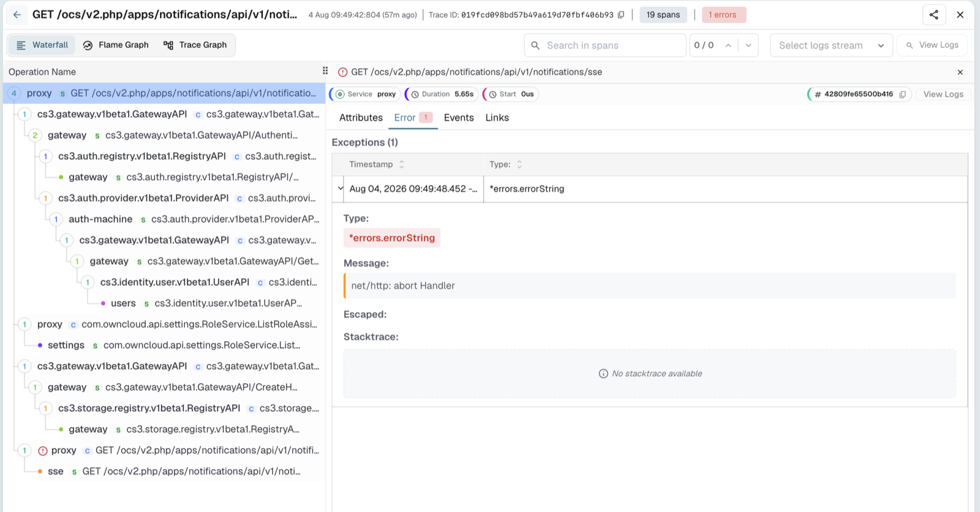Collapse first cs3.gateway.v1beta1.GatewayAPI span

click(x=24, y=114)
